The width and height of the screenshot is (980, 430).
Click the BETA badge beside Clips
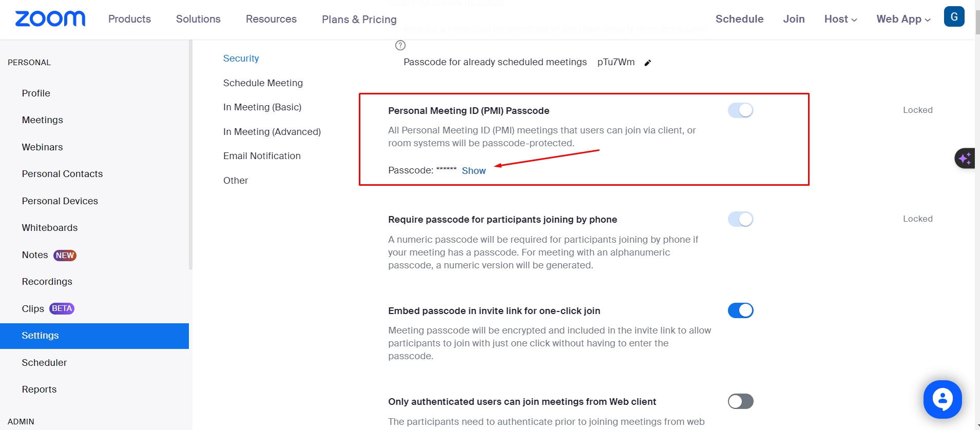pos(62,308)
